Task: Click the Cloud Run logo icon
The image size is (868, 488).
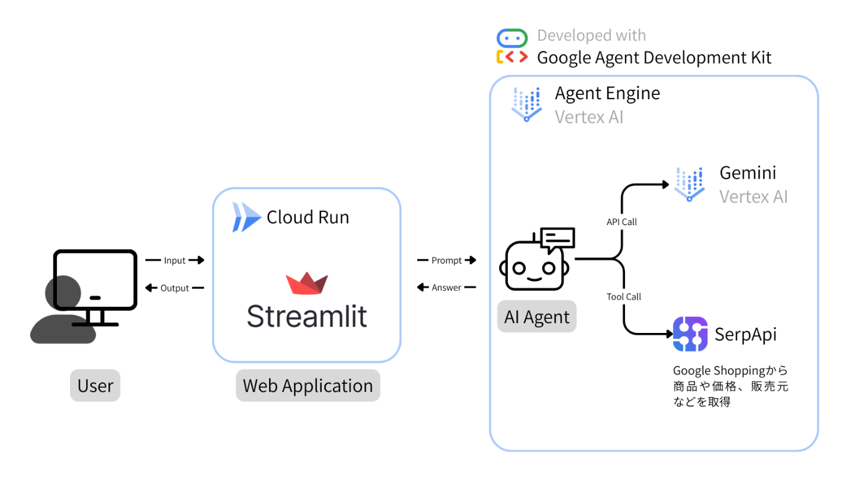Action: coord(247,217)
